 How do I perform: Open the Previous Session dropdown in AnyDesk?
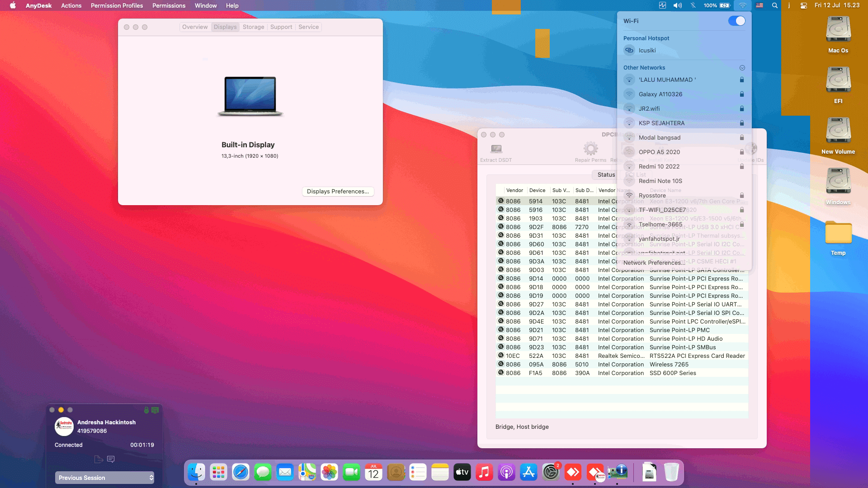[x=104, y=478]
